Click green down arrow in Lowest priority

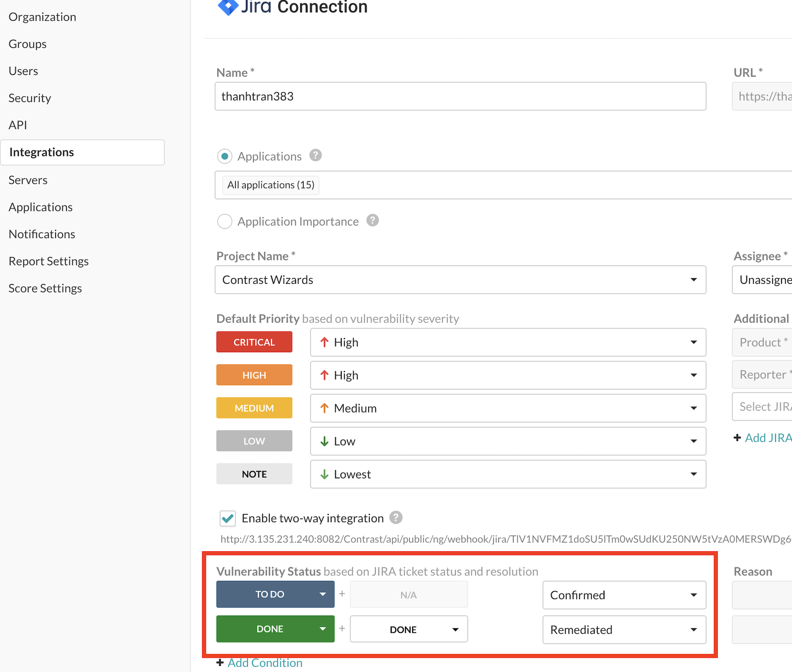[324, 474]
